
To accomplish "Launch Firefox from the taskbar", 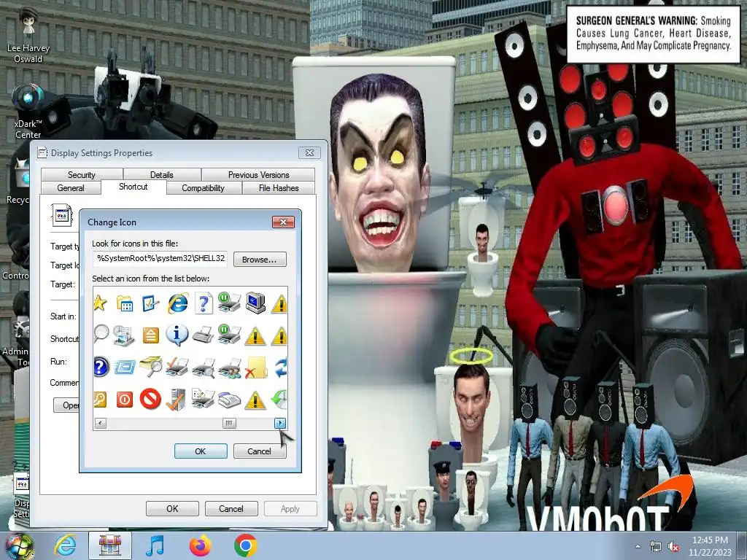I will tap(200, 545).
